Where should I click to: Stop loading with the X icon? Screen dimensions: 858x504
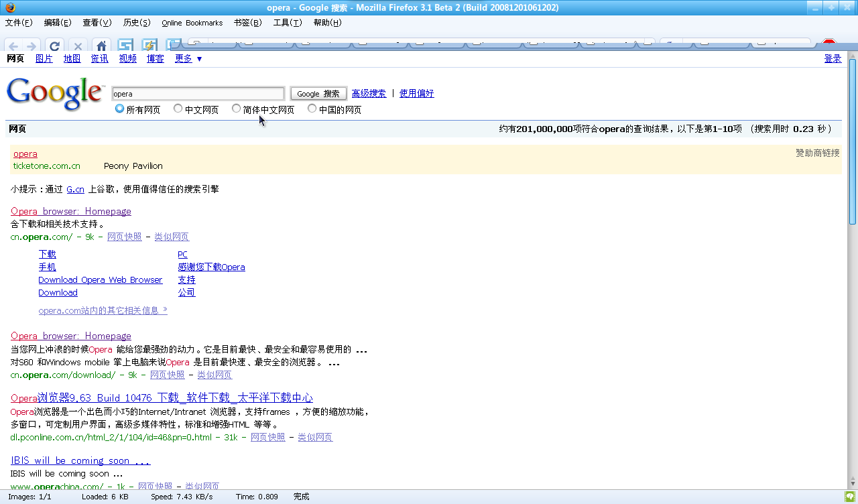(x=78, y=46)
